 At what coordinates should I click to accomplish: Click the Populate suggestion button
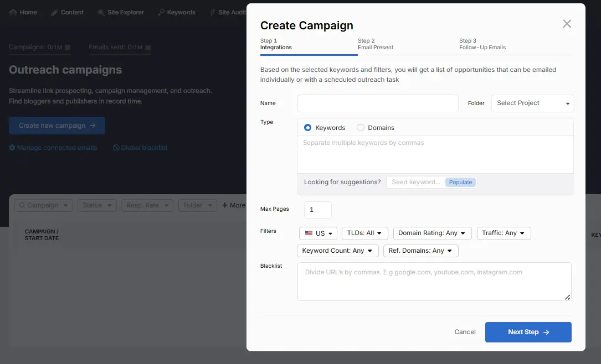coord(460,183)
